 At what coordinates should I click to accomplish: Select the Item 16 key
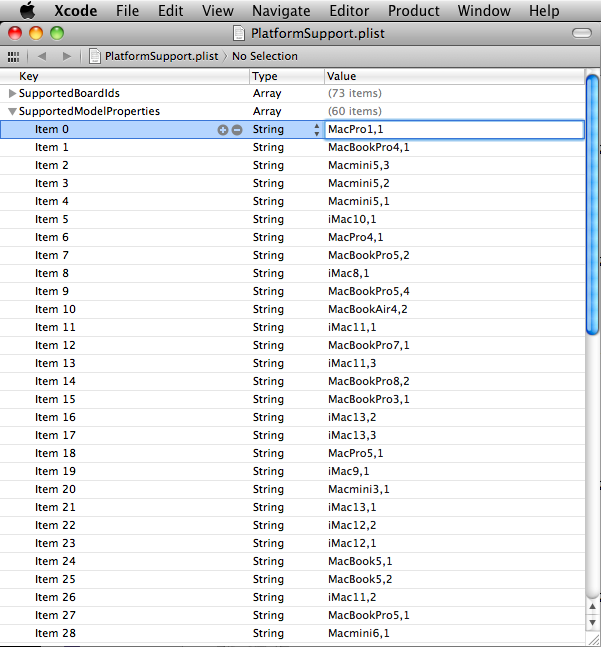(55, 417)
